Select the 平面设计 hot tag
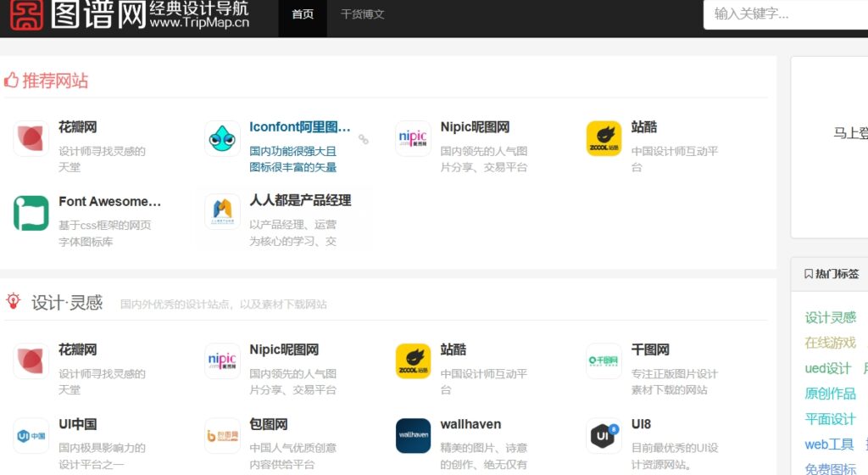This screenshot has height=475, width=868. pyautogui.click(x=831, y=419)
